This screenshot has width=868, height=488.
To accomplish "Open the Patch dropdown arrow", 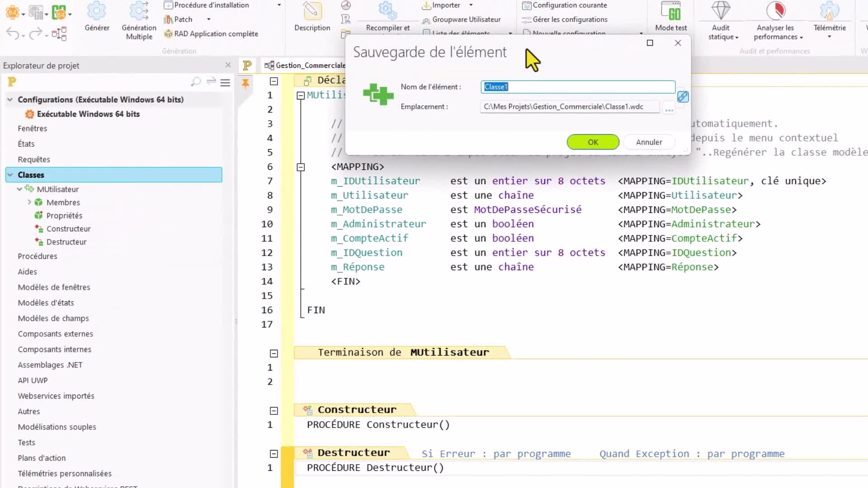I will click(208, 19).
